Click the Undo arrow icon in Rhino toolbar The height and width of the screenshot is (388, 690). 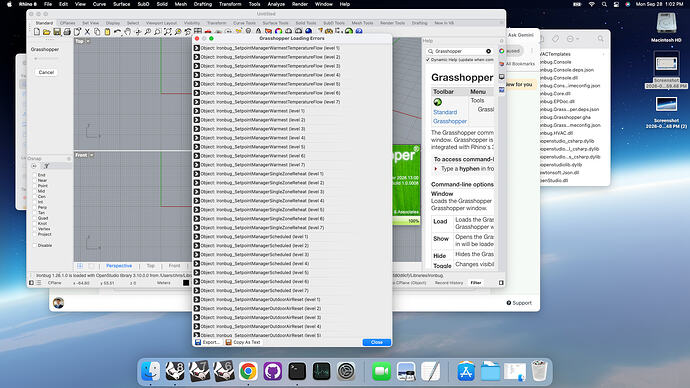pos(117,32)
